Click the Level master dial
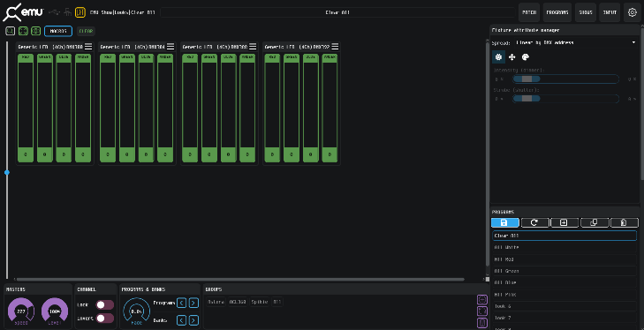This screenshot has height=330, width=644. (x=55, y=311)
